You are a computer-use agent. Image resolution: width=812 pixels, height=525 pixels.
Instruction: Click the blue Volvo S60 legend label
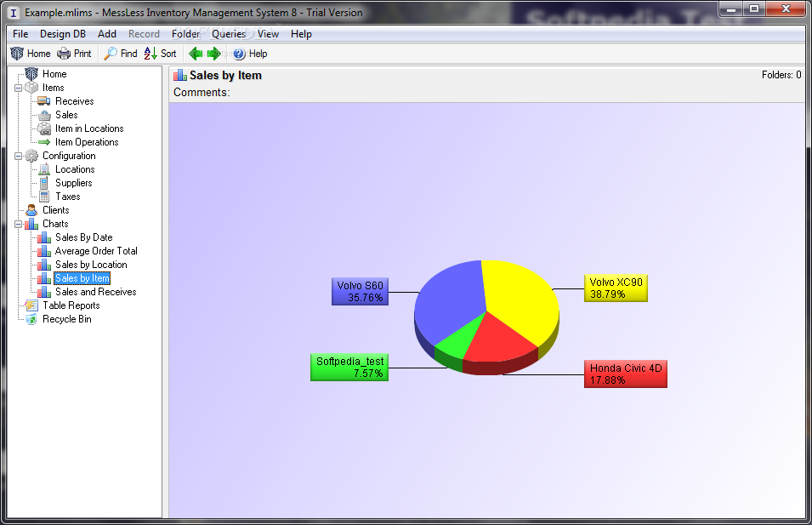click(x=360, y=291)
